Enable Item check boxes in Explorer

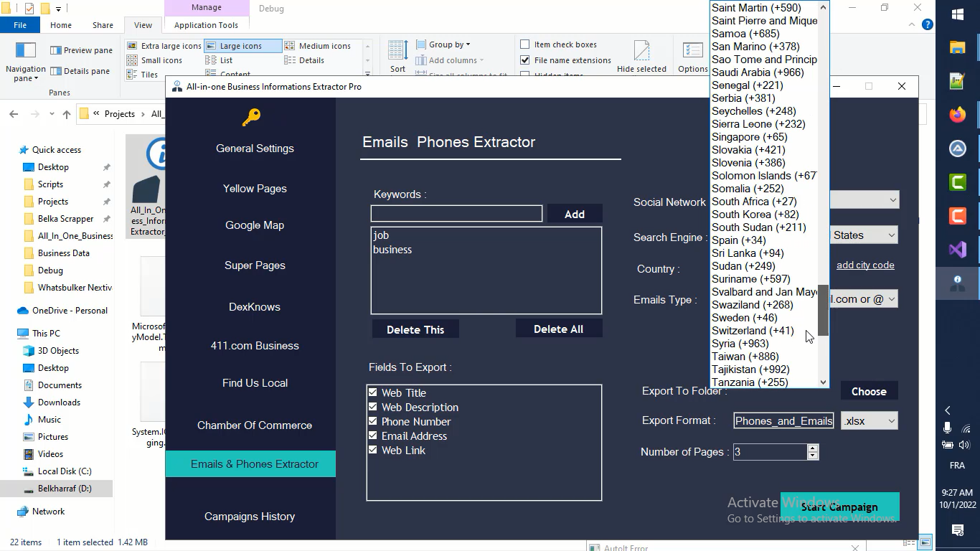[525, 44]
